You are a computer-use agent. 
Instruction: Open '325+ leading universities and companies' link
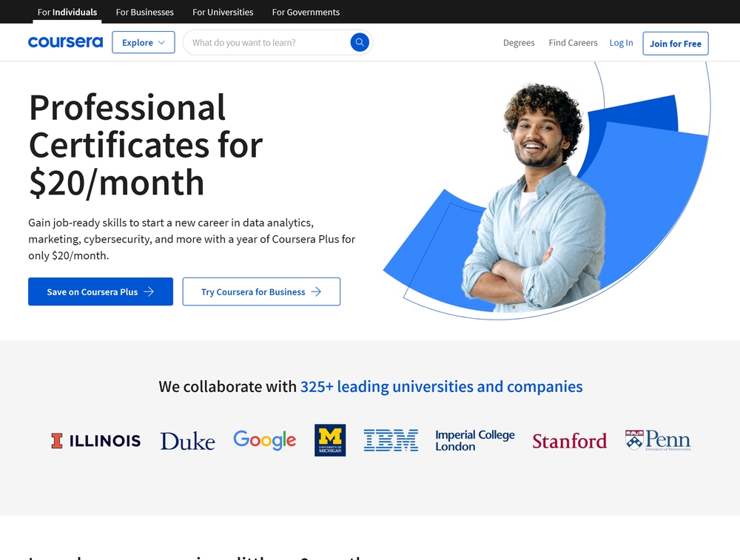pos(441,386)
